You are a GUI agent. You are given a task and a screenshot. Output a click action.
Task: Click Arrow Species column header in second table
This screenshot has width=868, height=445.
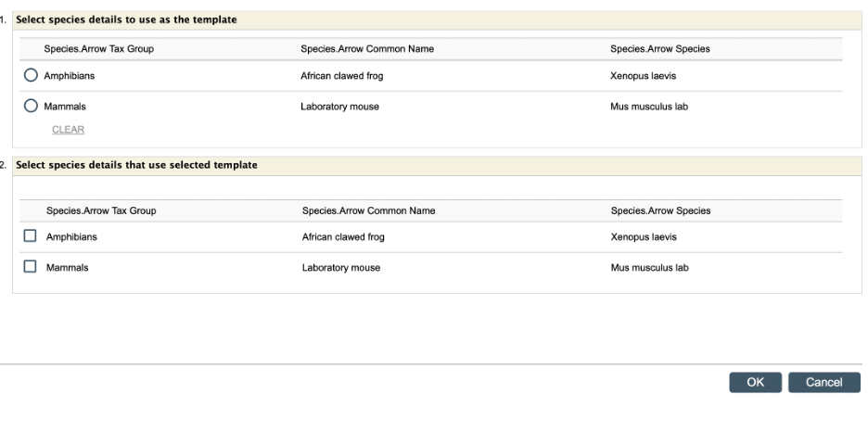coord(660,210)
